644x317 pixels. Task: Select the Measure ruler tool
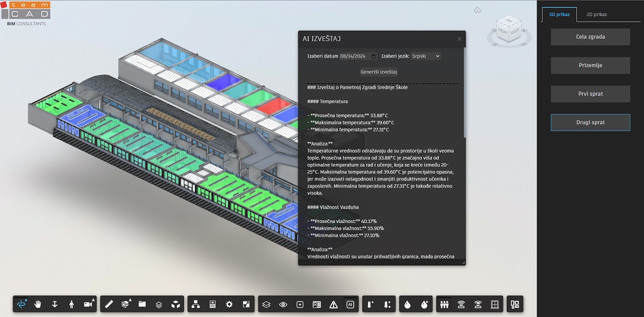pos(109,304)
